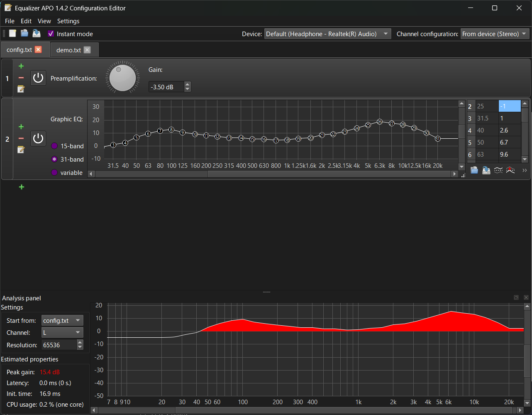This screenshot has height=415, width=532.
Task: Close the config.txt tab
Action: click(x=38, y=49)
